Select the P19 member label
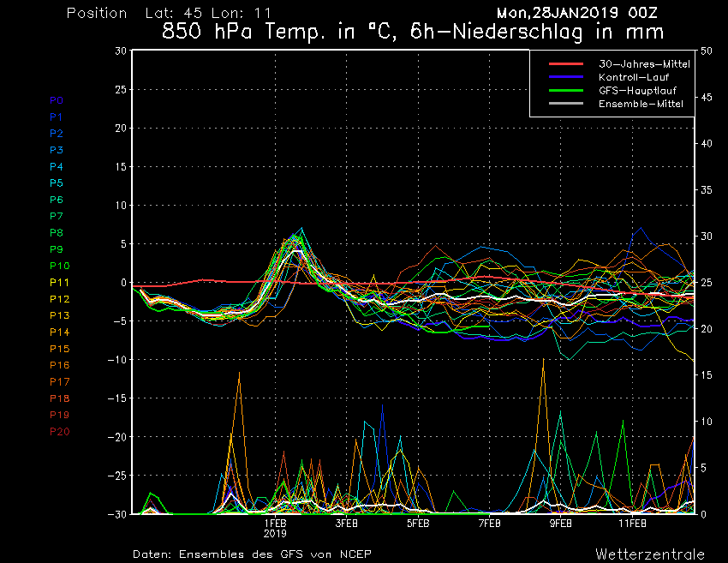 pyautogui.click(x=59, y=415)
